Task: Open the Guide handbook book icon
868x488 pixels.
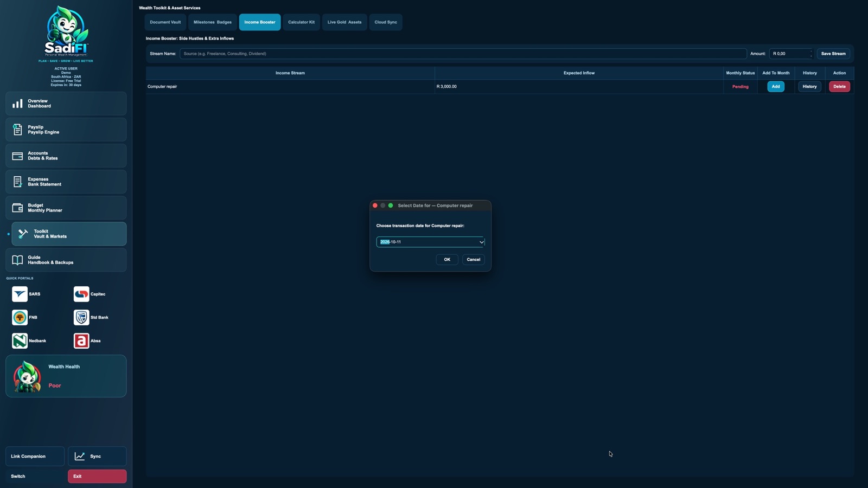Action: pyautogui.click(x=17, y=260)
